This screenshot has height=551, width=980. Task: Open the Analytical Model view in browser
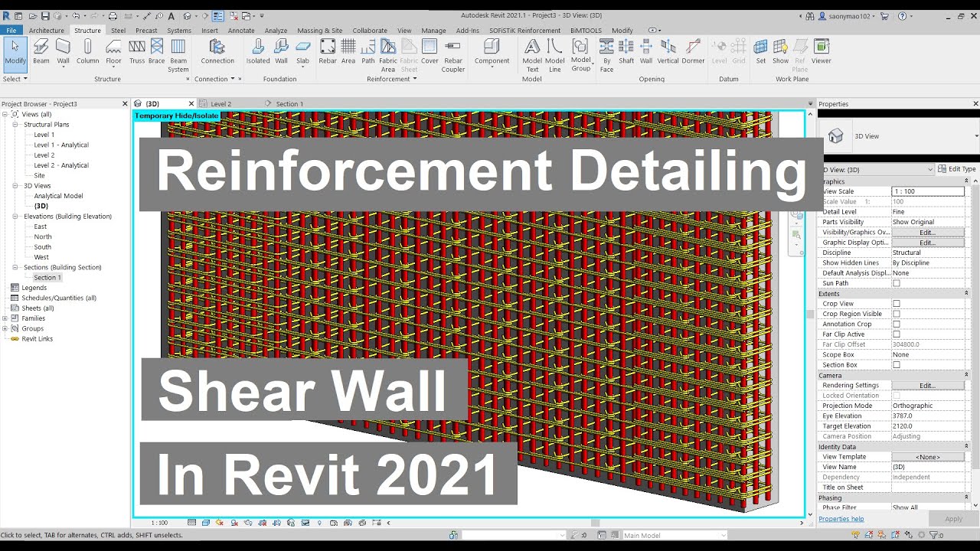click(x=58, y=196)
